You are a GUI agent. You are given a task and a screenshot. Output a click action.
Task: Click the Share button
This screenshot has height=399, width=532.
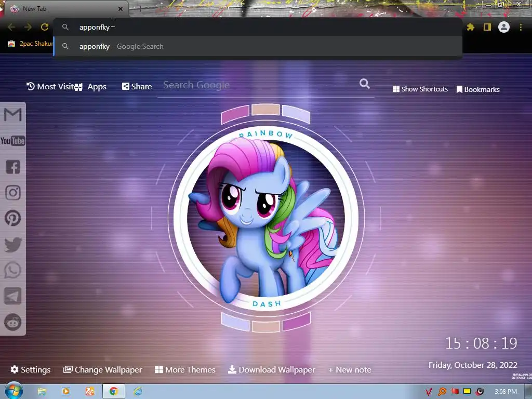(x=137, y=87)
